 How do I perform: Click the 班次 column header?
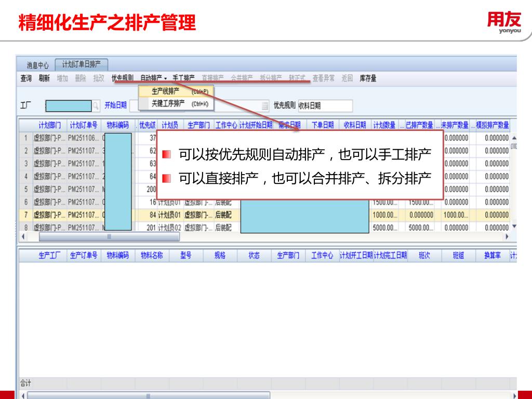424,256
